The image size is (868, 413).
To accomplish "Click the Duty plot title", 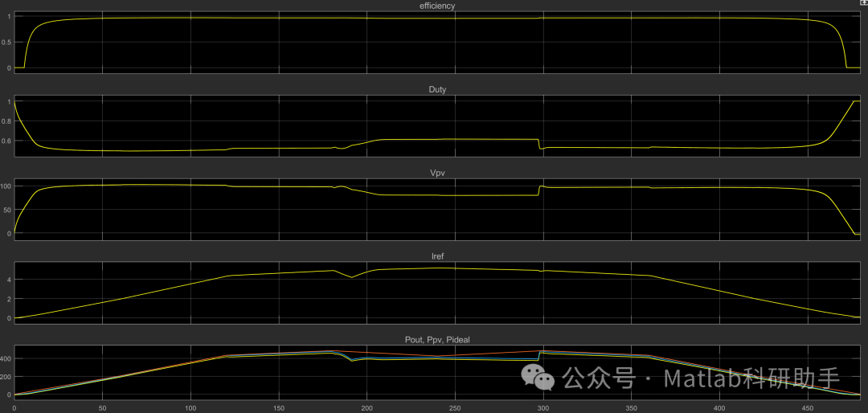I will (x=437, y=89).
